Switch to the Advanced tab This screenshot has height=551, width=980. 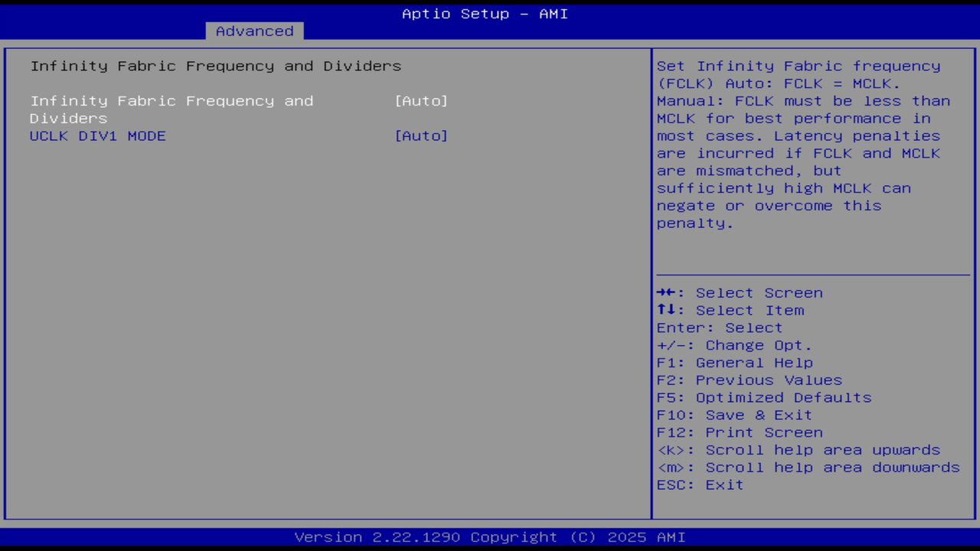coord(253,31)
